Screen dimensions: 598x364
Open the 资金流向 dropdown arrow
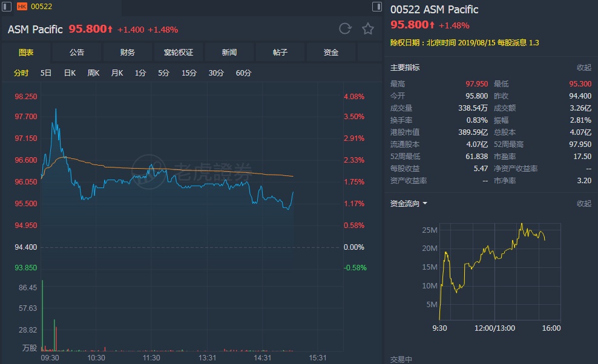[425, 204]
